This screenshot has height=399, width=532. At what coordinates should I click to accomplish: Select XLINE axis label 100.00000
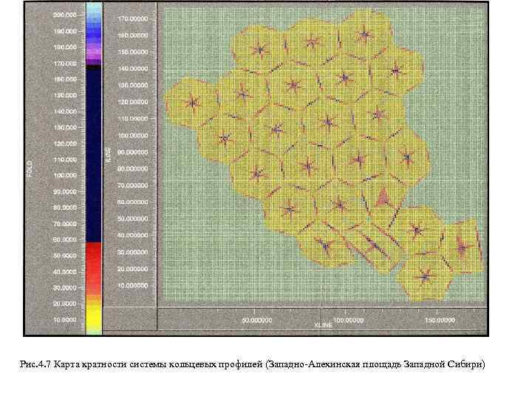[x=348, y=320]
